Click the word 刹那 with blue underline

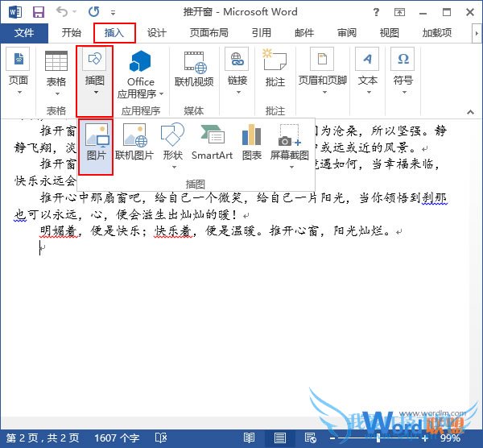click(x=434, y=198)
